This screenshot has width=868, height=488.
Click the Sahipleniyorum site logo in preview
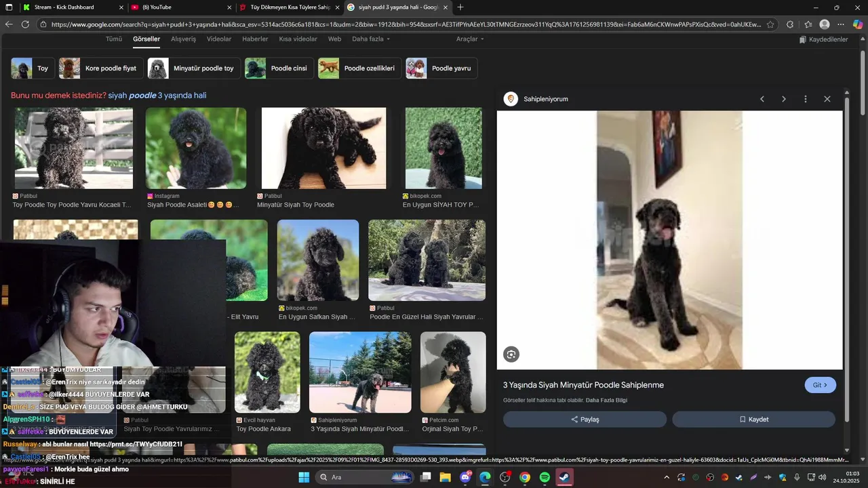511,99
